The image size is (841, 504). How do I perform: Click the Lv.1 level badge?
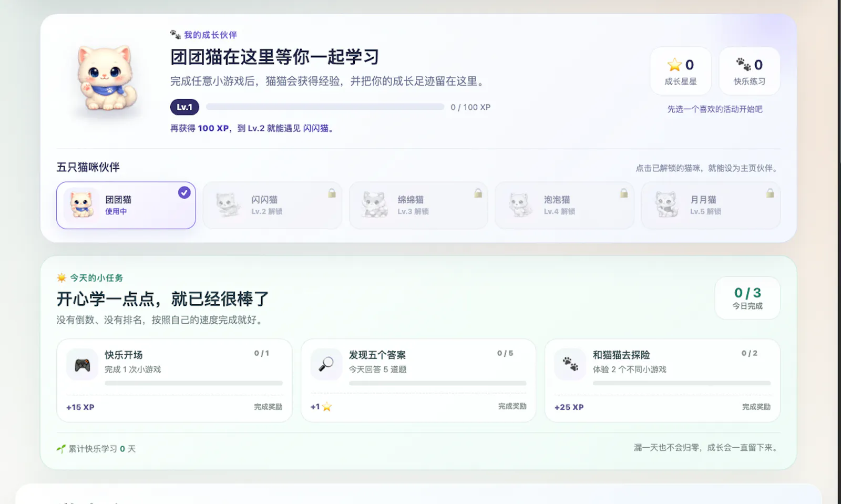[x=184, y=107]
